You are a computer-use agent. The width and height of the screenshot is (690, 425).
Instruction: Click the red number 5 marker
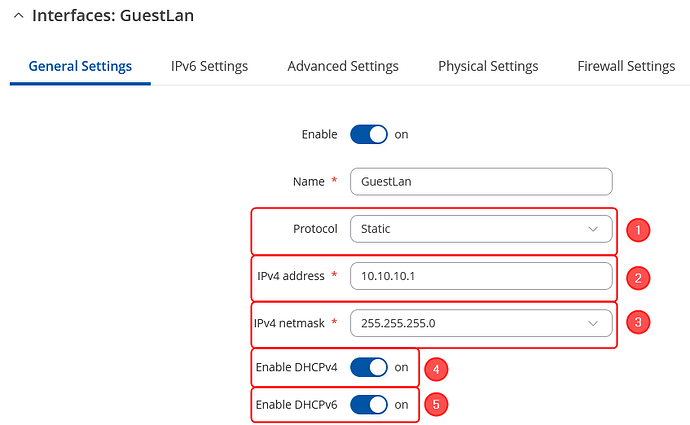tap(436, 404)
